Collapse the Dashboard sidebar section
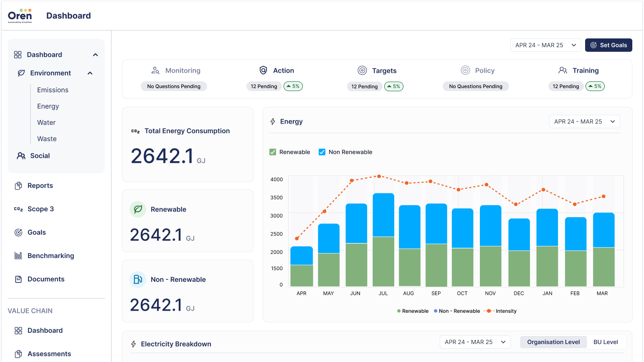 (x=95, y=55)
